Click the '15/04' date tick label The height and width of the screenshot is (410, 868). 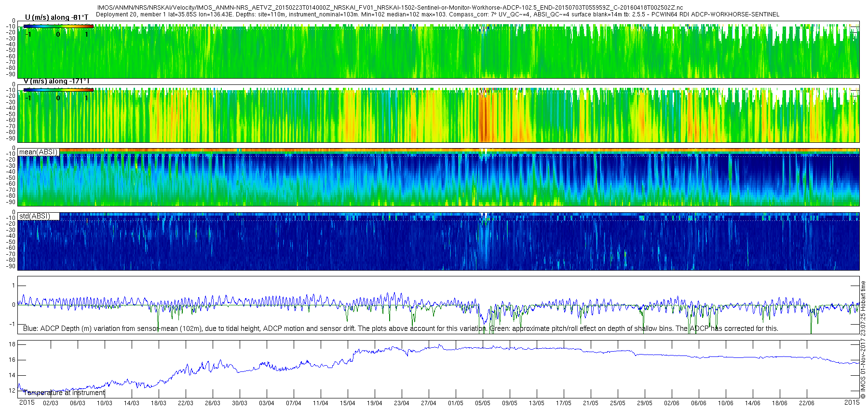tap(348, 403)
